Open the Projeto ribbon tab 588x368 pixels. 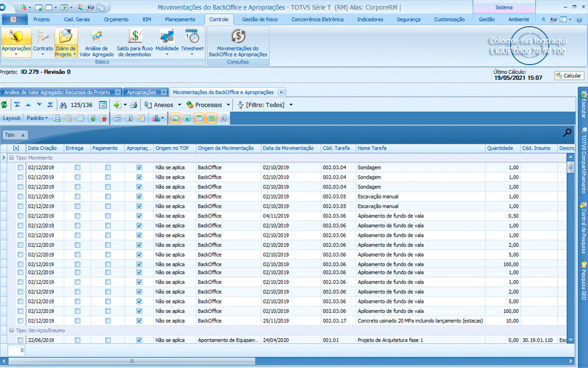[x=42, y=19]
